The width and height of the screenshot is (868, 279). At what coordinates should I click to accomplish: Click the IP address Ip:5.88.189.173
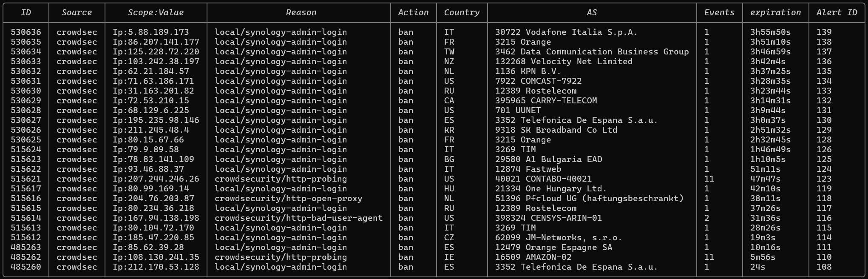150,32
